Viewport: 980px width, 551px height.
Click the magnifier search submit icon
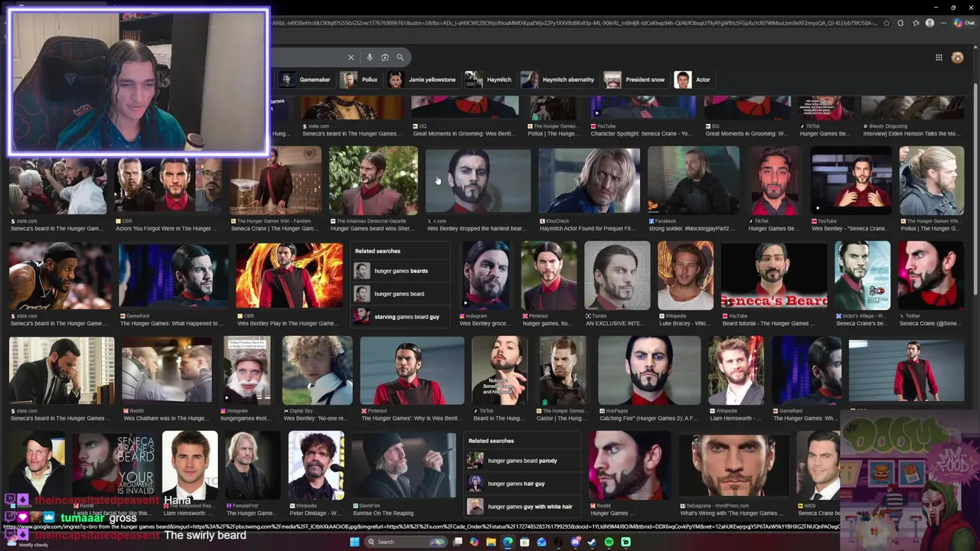click(x=400, y=57)
